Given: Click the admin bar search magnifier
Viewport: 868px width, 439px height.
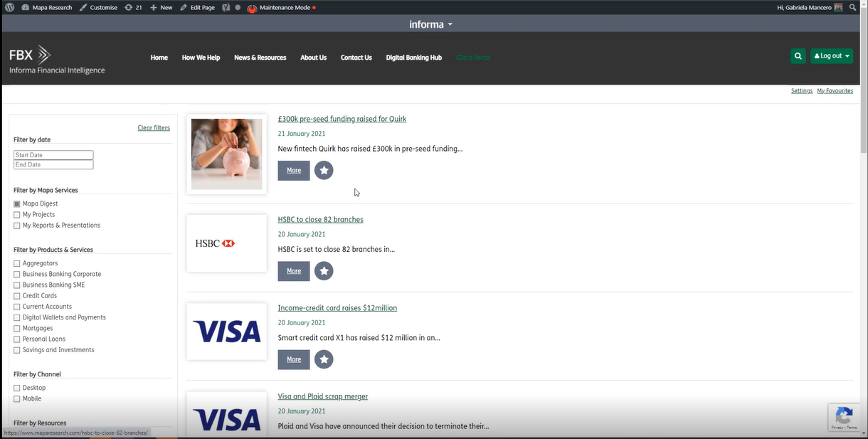Looking at the screenshot, I should (x=853, y=7).
